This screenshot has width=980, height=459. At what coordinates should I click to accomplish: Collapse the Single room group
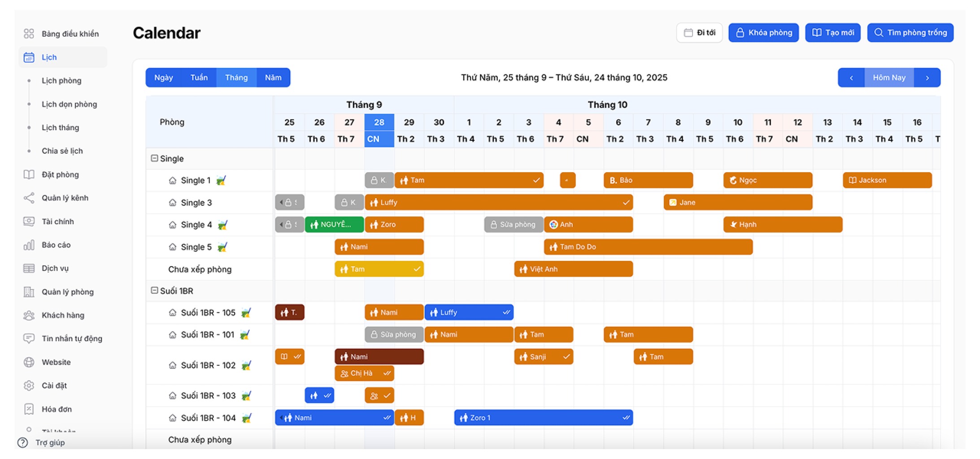click(154, 158)
